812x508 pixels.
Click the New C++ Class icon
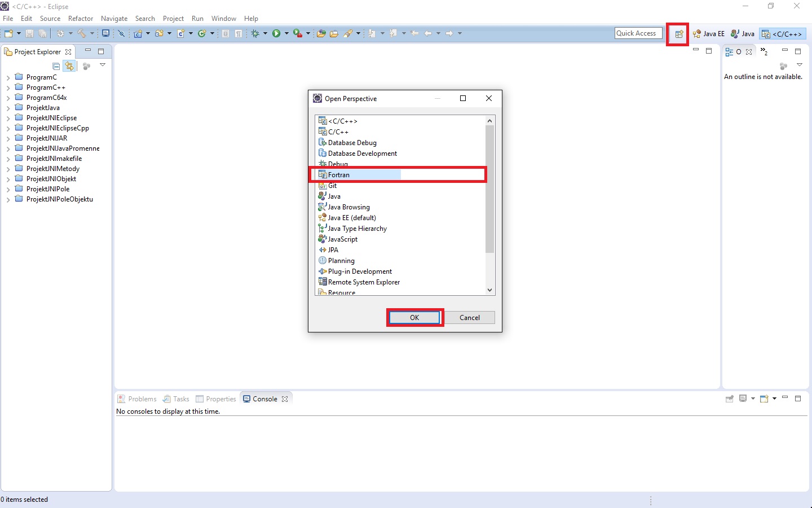(x=202, y=33)
